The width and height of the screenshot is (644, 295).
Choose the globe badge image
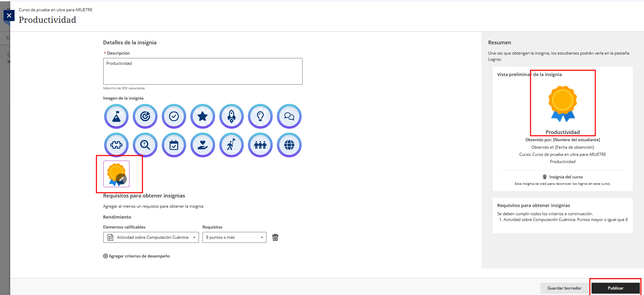pyautogui.click(x=289, y=145)
